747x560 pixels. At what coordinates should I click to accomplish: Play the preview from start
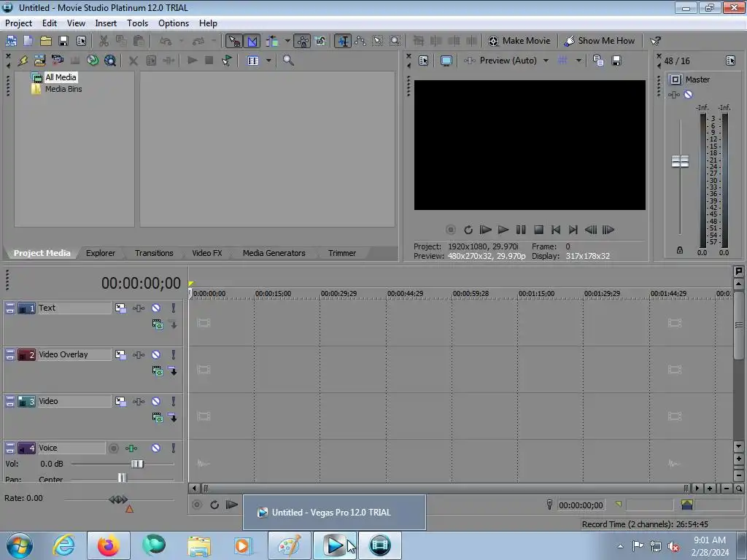coord(485,230)
